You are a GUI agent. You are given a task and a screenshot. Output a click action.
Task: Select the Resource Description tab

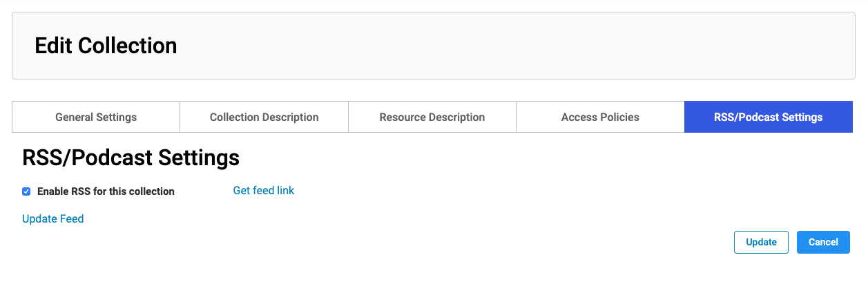click(x=432, y=117)
